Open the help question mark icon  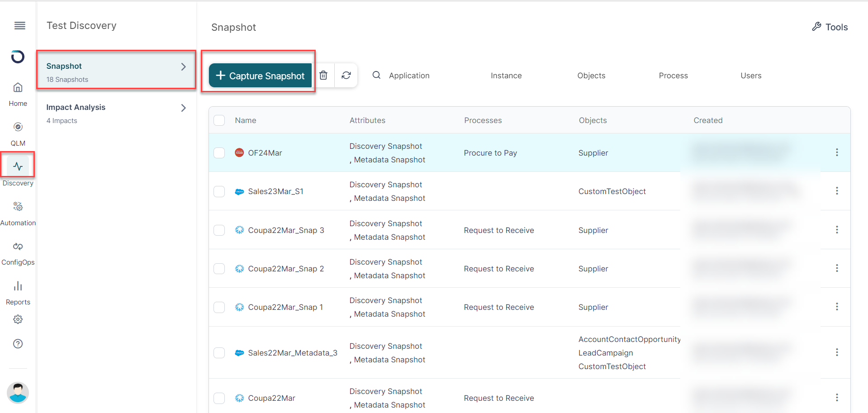coord(18,344)
